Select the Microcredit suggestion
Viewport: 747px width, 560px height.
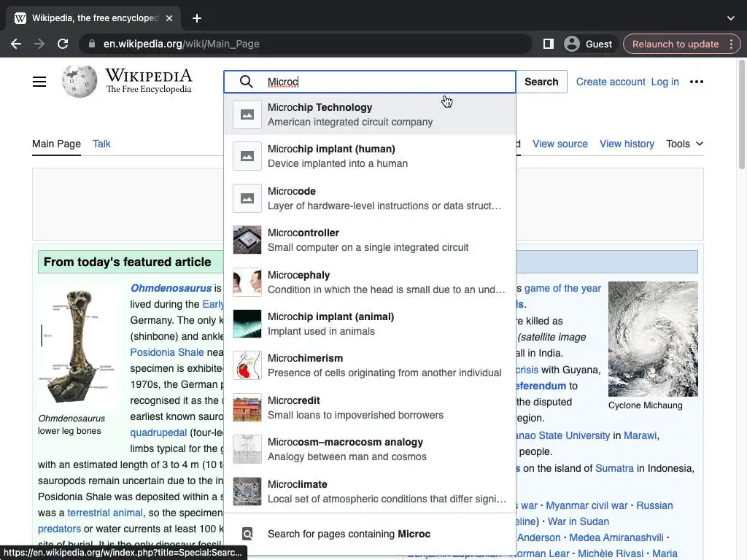370,408
